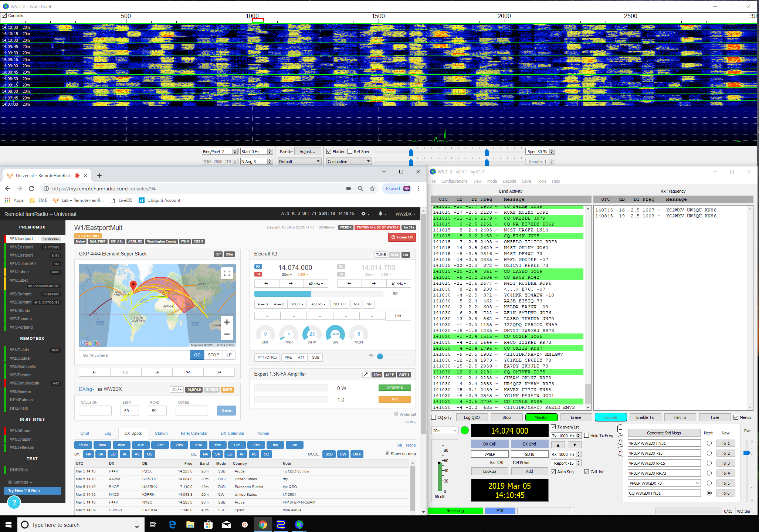
Task: Expand the VP8LP WW2DX 73 message dropdown
Action: [x=698, y=483]
